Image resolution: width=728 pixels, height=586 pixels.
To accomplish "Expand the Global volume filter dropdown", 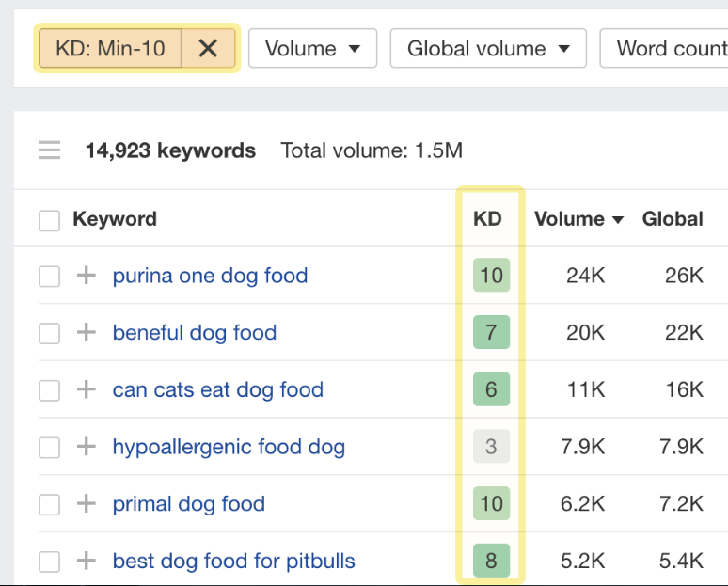I will (x=488, y=49).
